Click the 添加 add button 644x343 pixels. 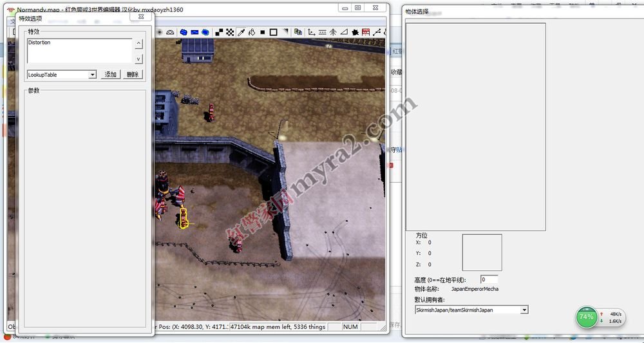[x=111, y=74]
